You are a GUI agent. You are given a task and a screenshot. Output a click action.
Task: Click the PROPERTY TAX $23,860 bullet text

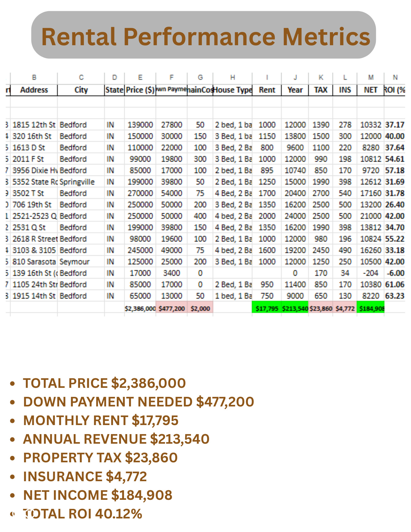(x=100, y=458)
